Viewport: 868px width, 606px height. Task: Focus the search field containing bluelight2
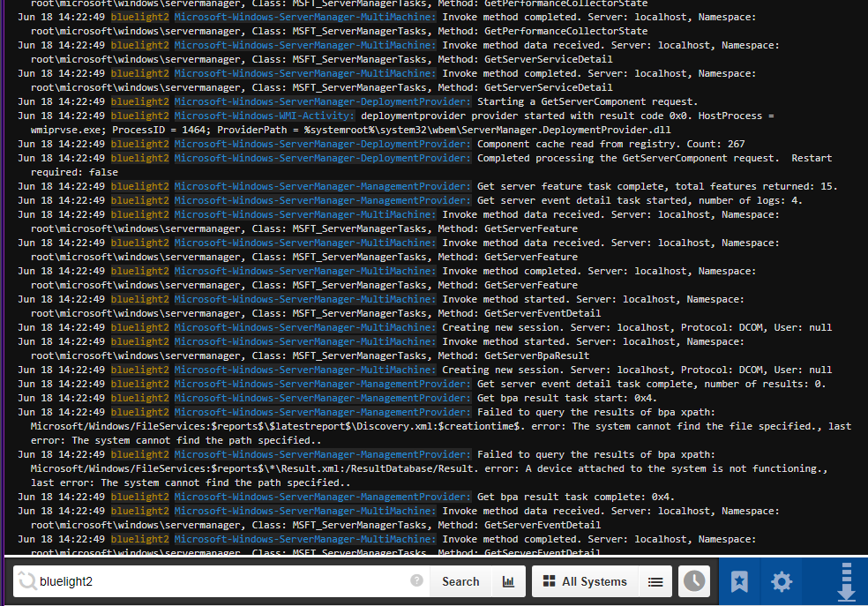point(221,581)
